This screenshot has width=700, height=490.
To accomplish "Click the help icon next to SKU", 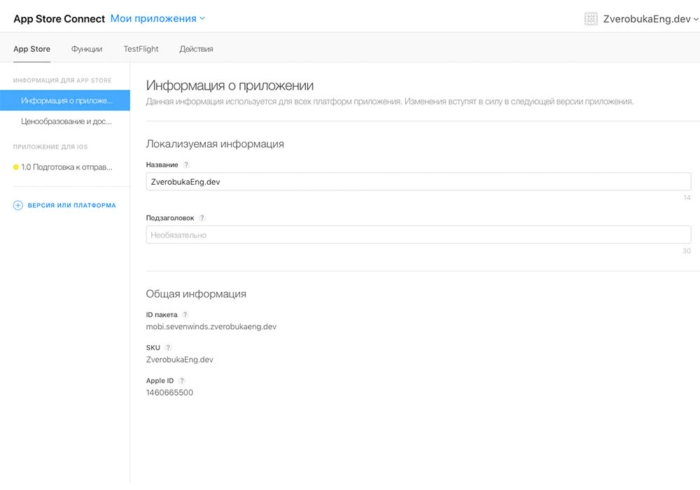I will point(168,348).
